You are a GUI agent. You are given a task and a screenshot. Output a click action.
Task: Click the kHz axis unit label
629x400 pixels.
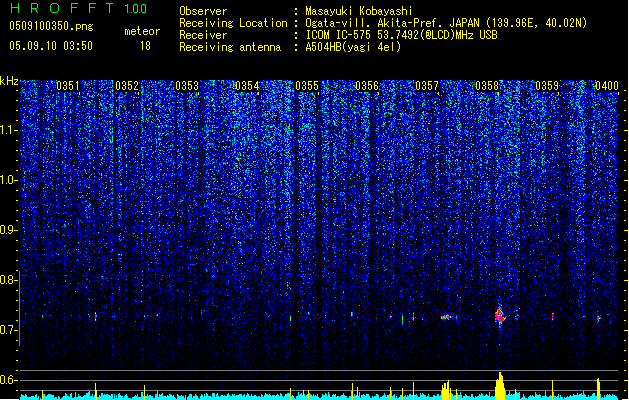[x=9, y=81]
